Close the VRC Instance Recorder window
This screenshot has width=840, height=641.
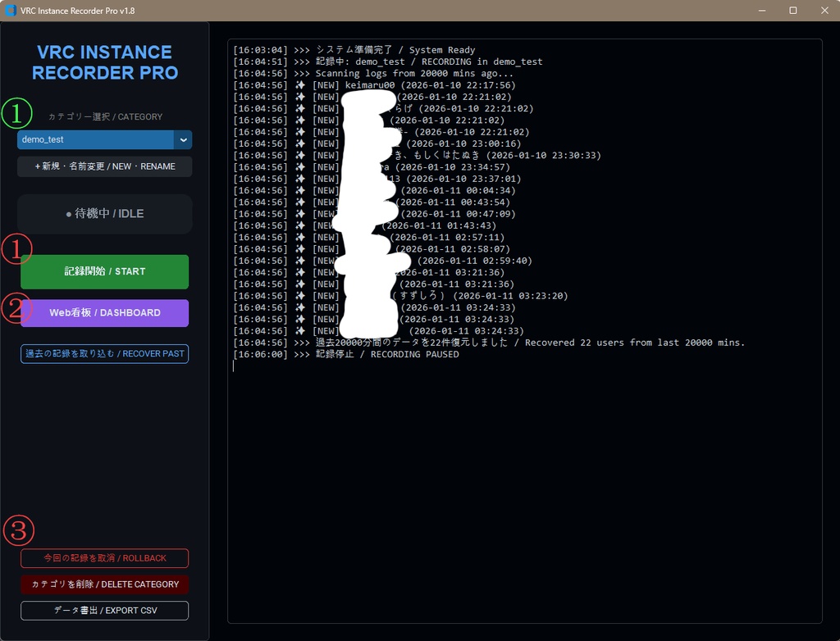click(x=824, y=11)
